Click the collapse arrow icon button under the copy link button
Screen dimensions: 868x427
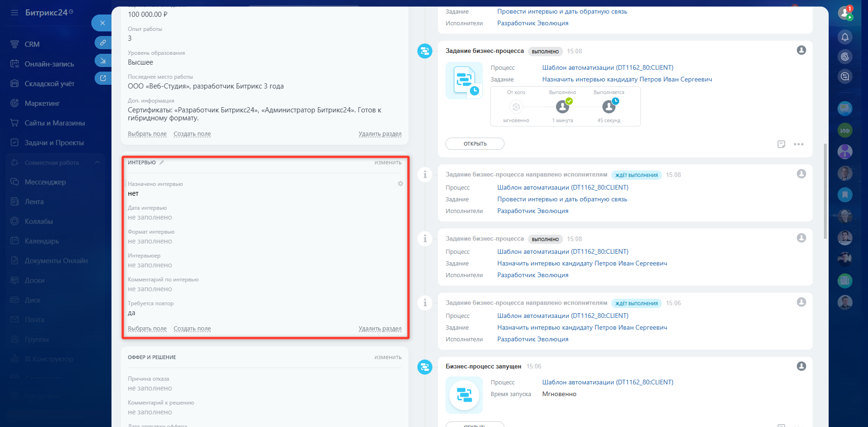pos(103,60)
